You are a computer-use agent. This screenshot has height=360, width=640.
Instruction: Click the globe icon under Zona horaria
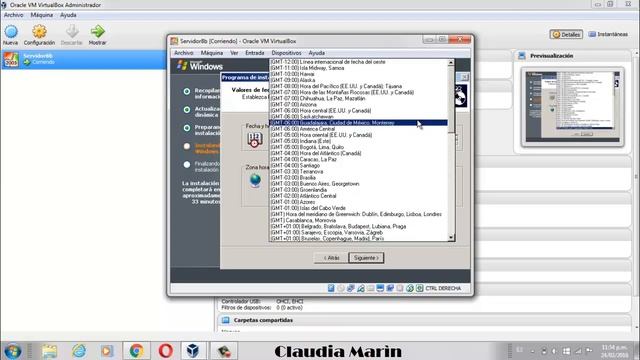255,180
